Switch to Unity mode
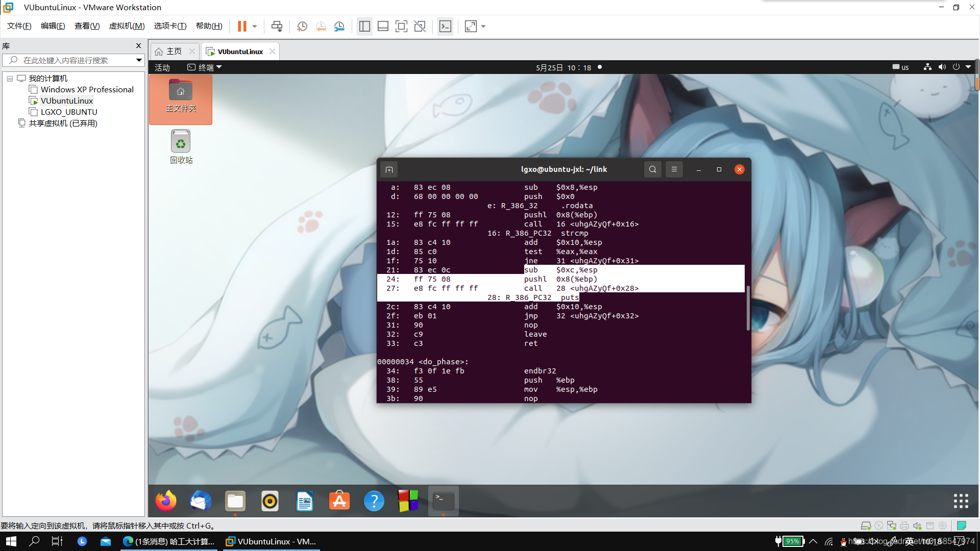 coord(420,26)
